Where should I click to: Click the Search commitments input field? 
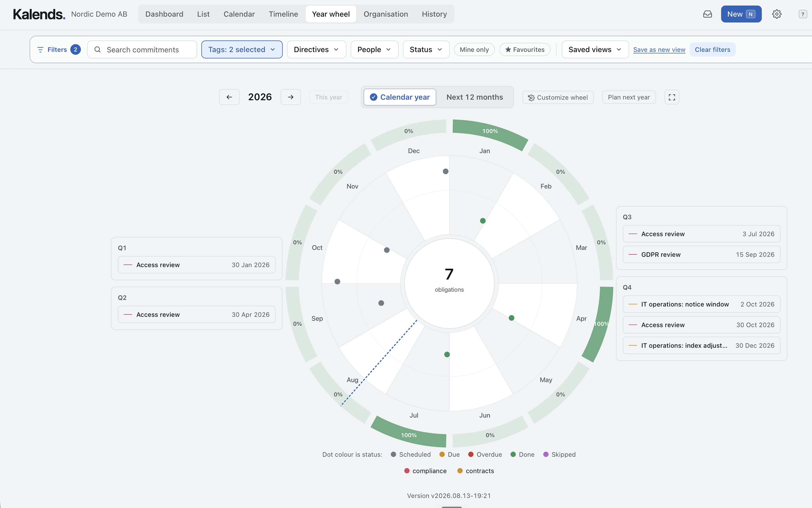point(142,49)
